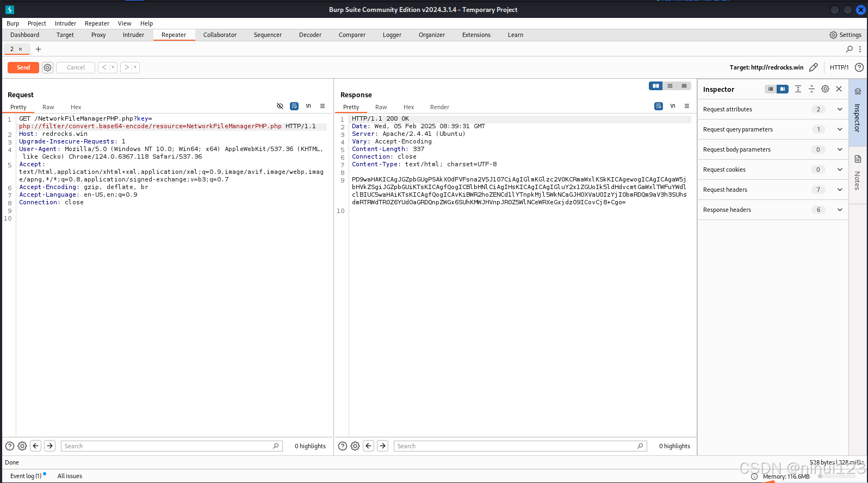Open next history dropdown arrow
The height and width of the screenshot is (483, 868).
pyautogui.click(x=135, y=67)
